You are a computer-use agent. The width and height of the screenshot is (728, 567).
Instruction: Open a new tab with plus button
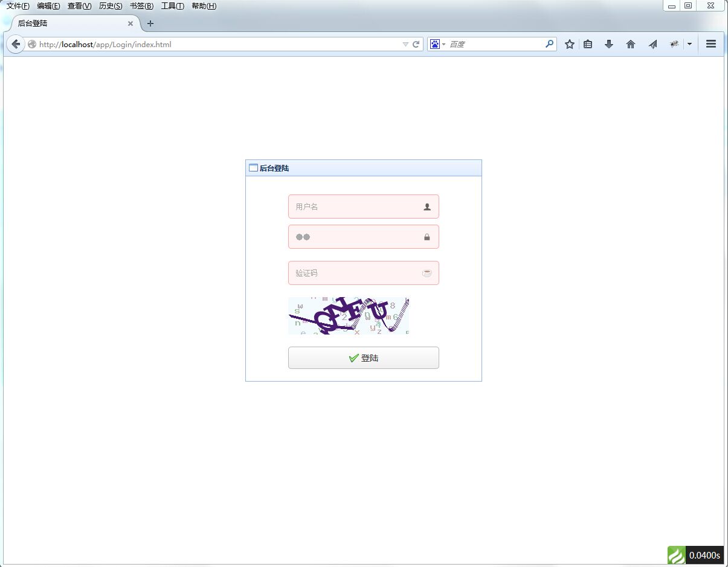click(x=150, y=24)
